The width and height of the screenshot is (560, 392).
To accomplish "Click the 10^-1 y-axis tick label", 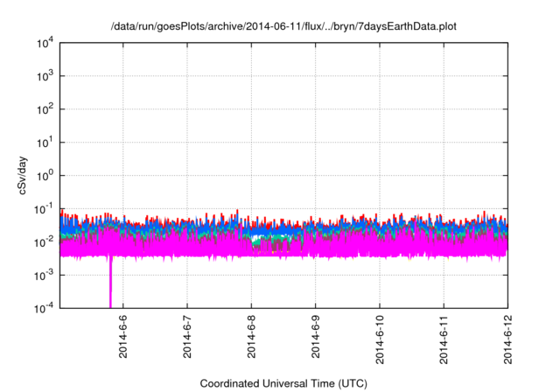I will click(x=44, y=208).
